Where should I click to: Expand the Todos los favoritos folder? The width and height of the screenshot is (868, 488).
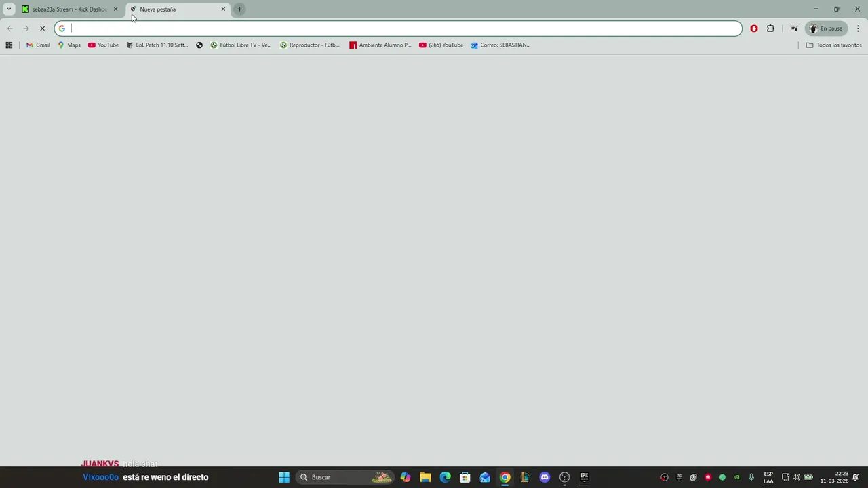(833, 45)
